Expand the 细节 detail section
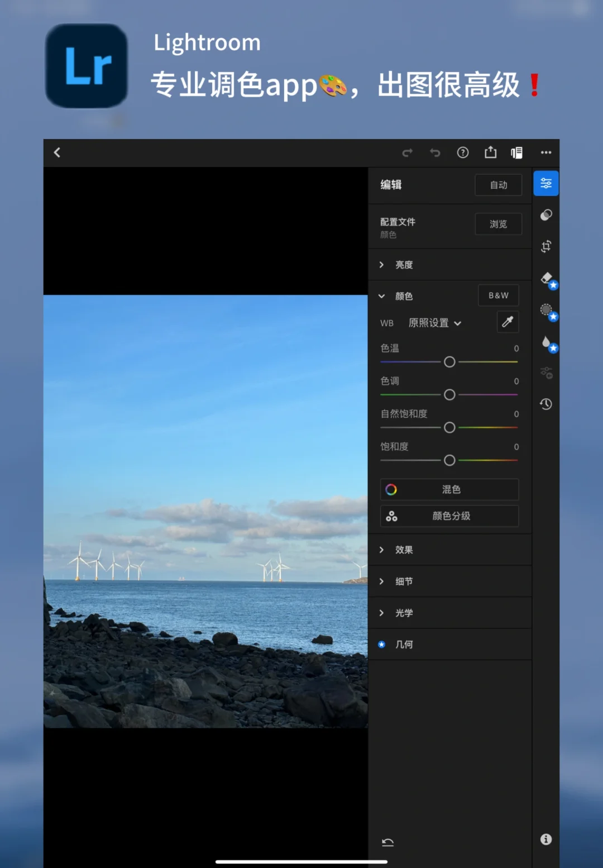The height and width of the screenshot is (868, 603). point(450,581)
